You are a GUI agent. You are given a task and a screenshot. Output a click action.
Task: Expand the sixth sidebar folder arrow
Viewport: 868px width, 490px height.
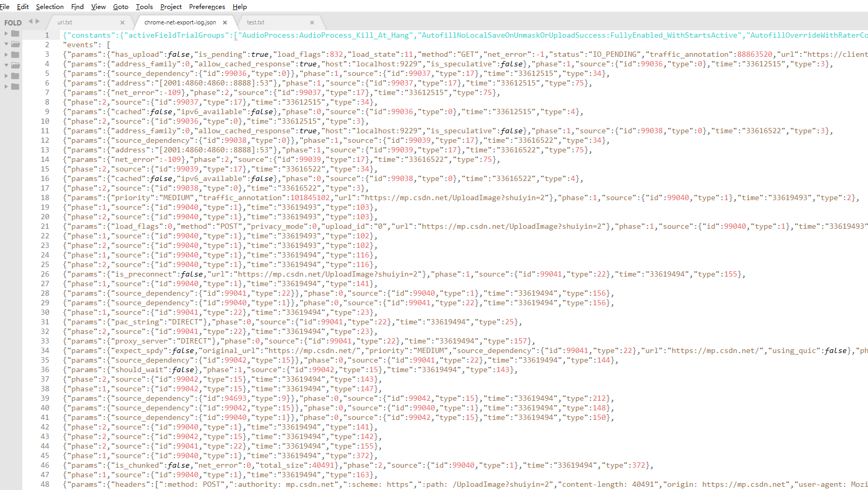click(6, 87)
